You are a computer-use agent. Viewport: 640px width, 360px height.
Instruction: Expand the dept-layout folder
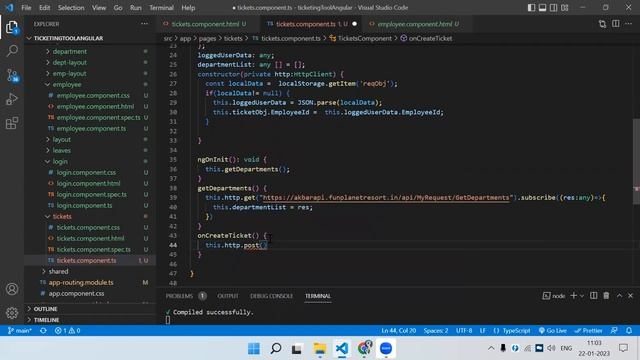70,62
